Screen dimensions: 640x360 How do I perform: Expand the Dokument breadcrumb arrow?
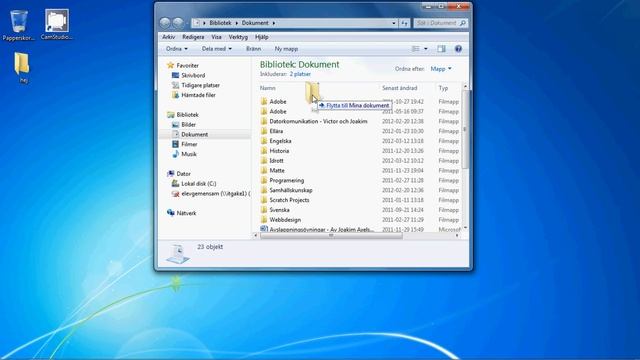coord(274,23)
